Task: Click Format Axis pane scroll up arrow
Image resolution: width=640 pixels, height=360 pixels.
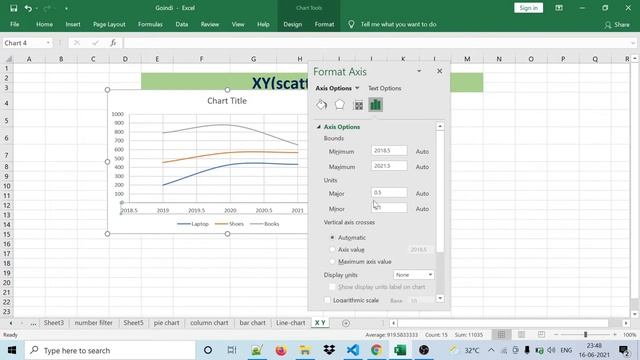Action: coord(440,127)
